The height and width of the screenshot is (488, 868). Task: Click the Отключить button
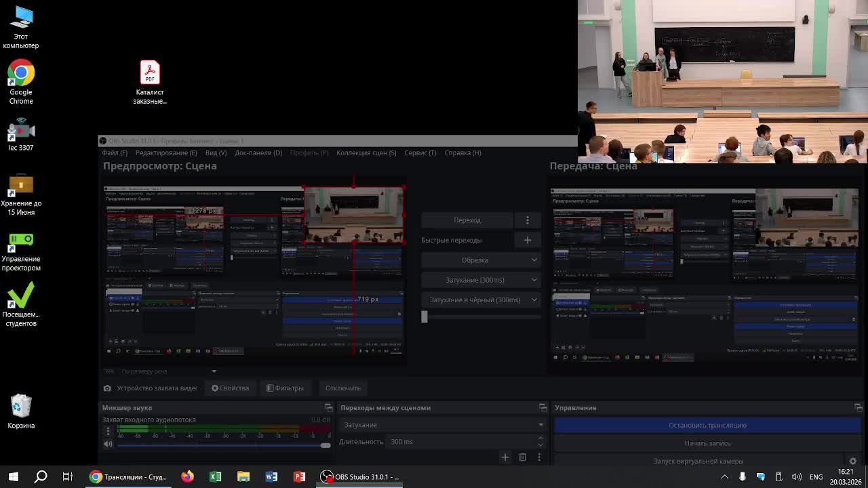click(x=343, y=388)
